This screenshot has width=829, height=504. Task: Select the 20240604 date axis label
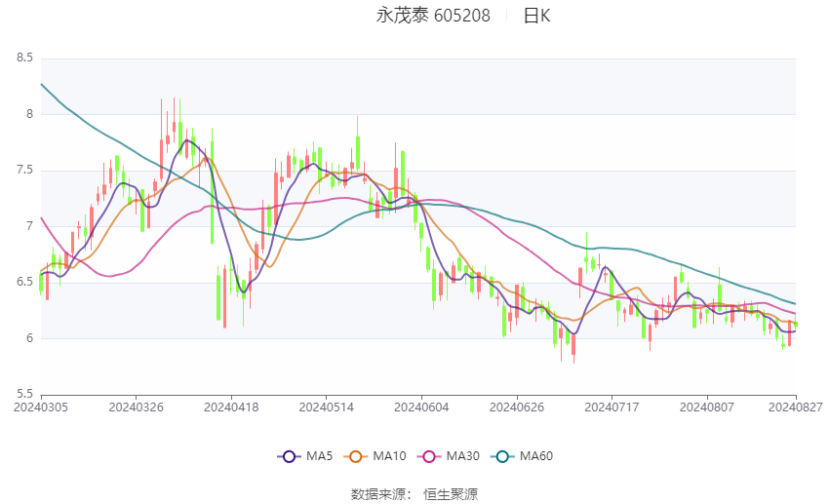[421, 407]
